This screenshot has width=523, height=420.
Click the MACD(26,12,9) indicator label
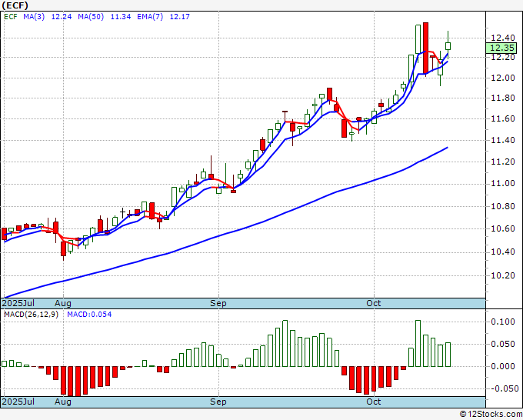31,315
